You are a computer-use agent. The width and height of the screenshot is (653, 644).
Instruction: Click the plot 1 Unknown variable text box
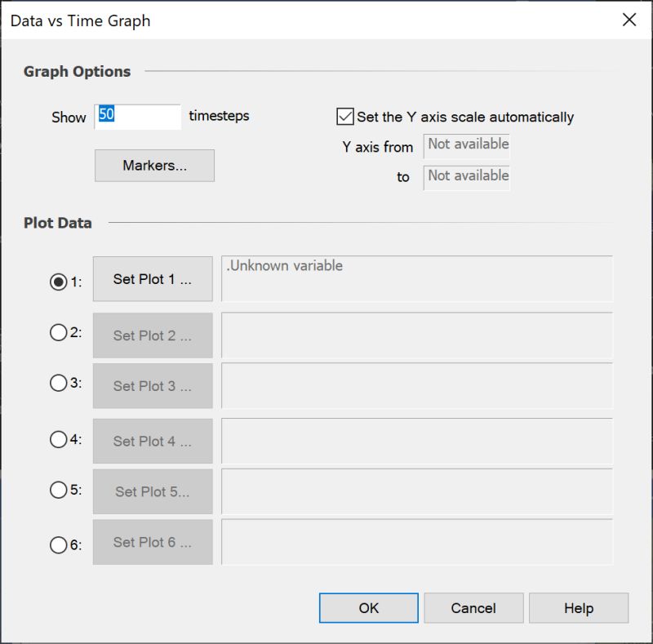click(417, 278)
